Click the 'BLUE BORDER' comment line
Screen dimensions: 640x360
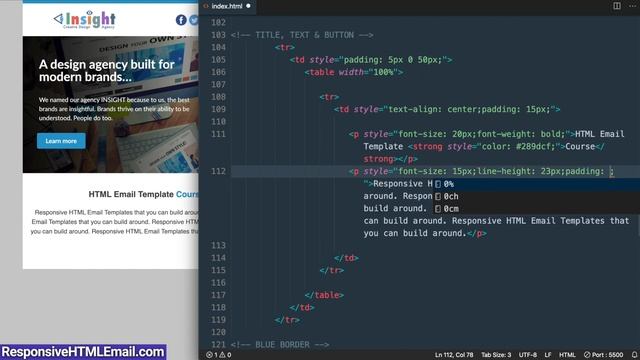click(x=280, y=344)
